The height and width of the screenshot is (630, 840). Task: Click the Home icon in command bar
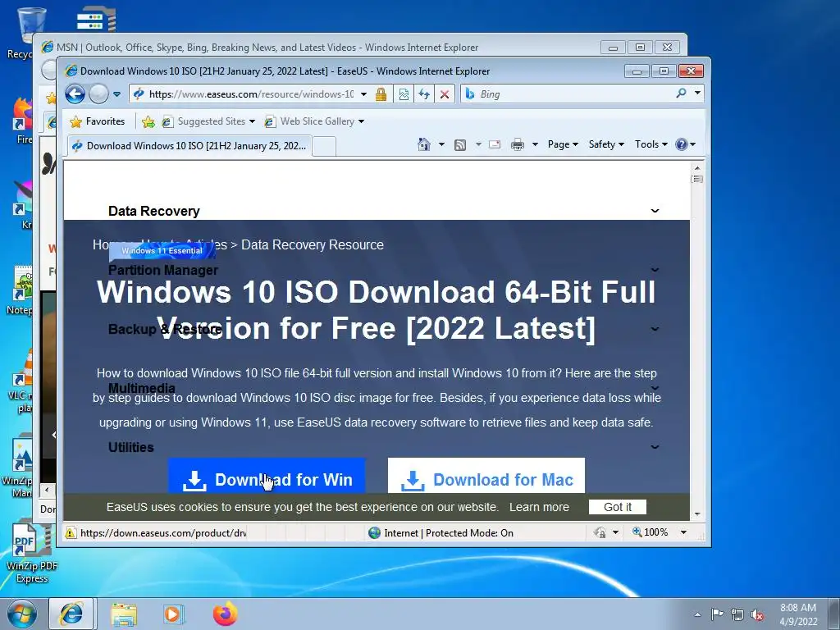click(x=424, y=144)
